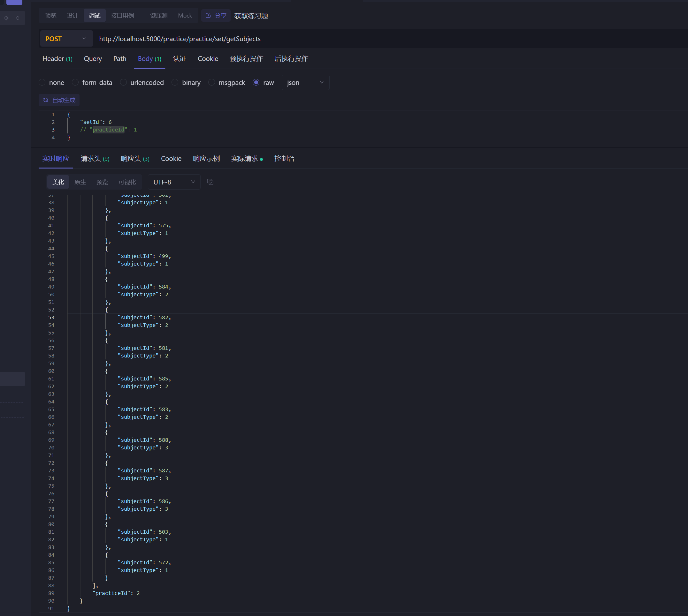Click the commented practiceId line in body editor
The image size is (688, 616).
(x=108, y=130)
